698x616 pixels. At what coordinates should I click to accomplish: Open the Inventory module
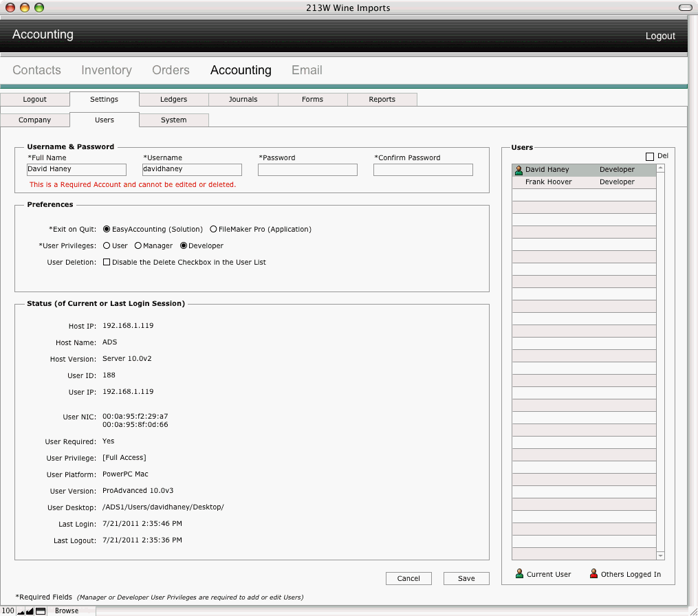coord(107,70)
